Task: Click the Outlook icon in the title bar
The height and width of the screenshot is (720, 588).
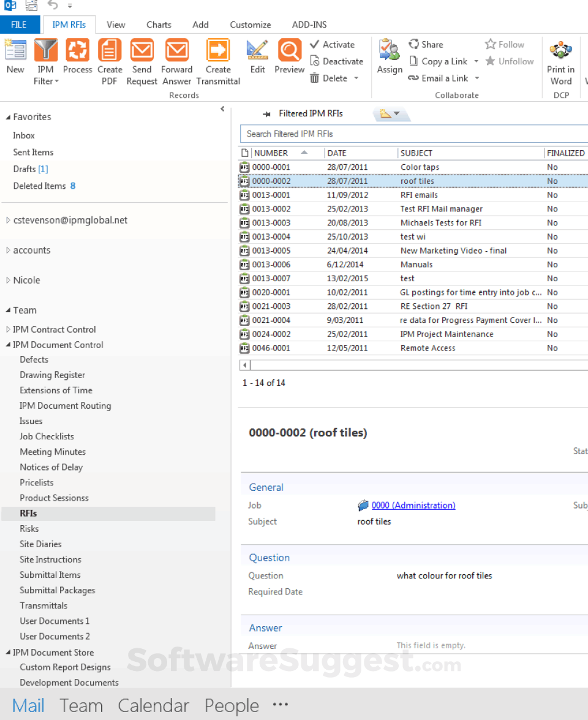Action: coord(10,6)
